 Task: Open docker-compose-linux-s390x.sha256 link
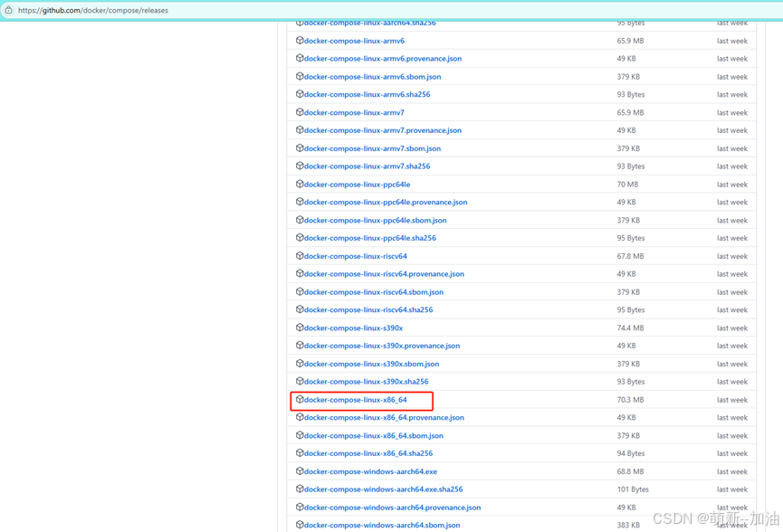click(x=366, y=383)
